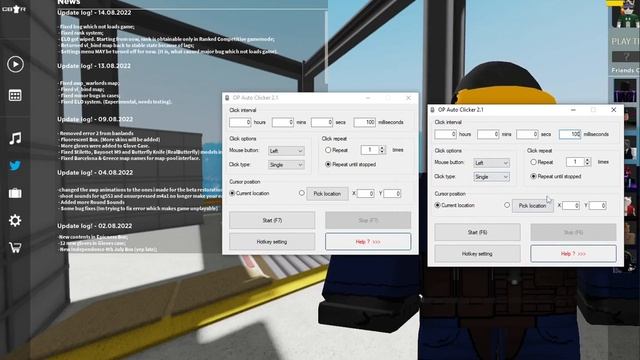Click the 'Update log! - 13.08.2022' news heading
The image size is (640, 360).
tap(94, 66)
